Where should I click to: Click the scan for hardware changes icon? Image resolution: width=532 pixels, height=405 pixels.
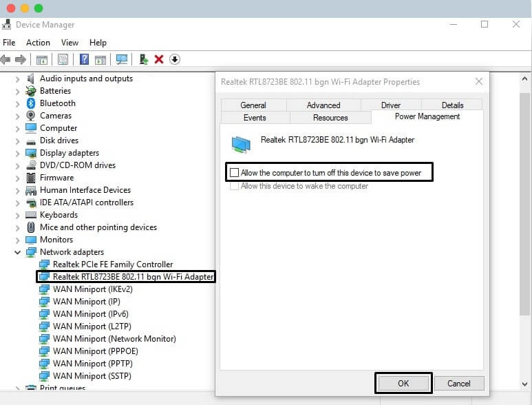click(122, 59)
